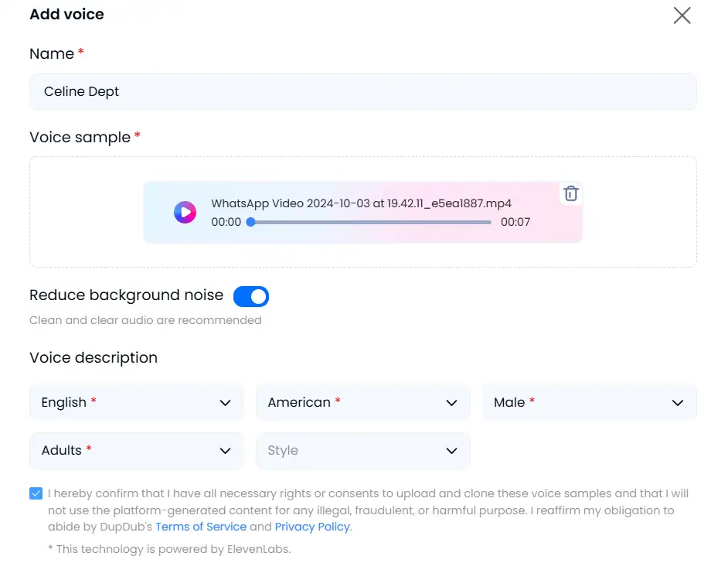Click the Name field containing Celine Dept
This screenshot has width=728, height=580.
(363, 91)
